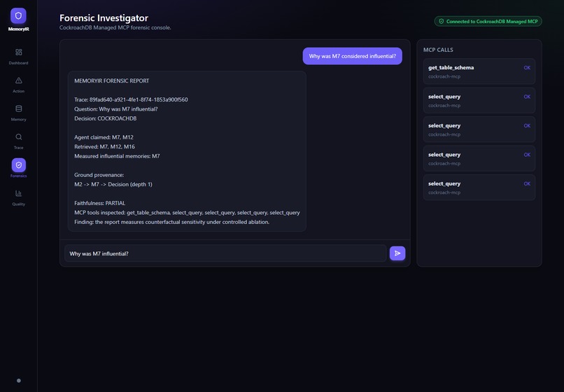Click the Quality label in sidebar
This screenshot has width=564, height=392.
pos(19,204)
